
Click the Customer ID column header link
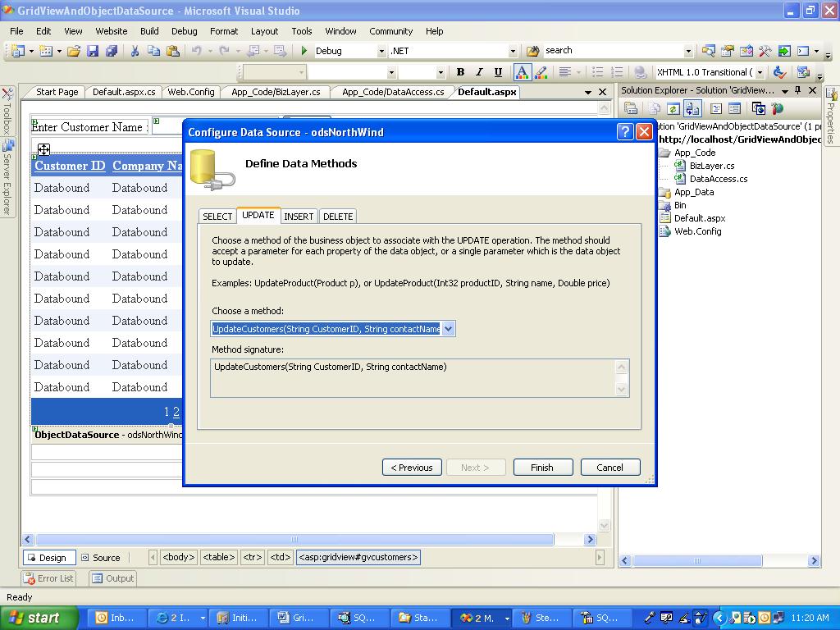(70, 166)
